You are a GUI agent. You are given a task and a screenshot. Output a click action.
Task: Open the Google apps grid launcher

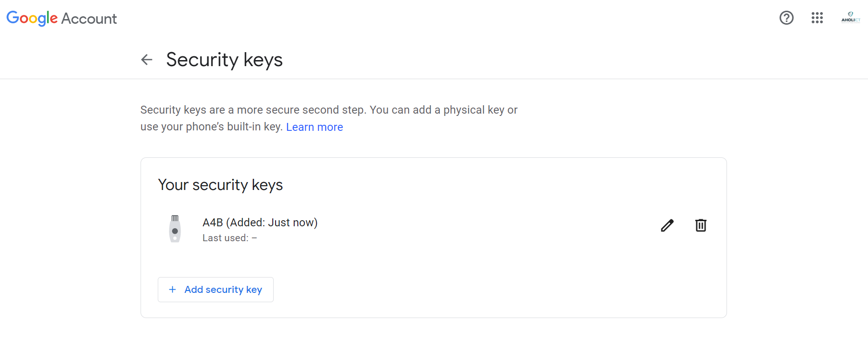click(x=817, y=18)
